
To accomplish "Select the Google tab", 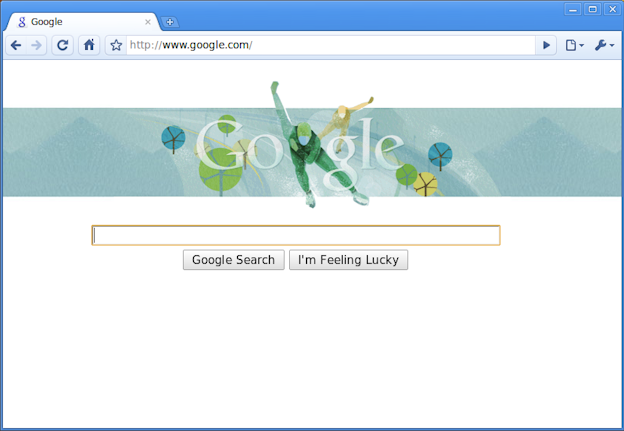I will [x=82, y=22].
